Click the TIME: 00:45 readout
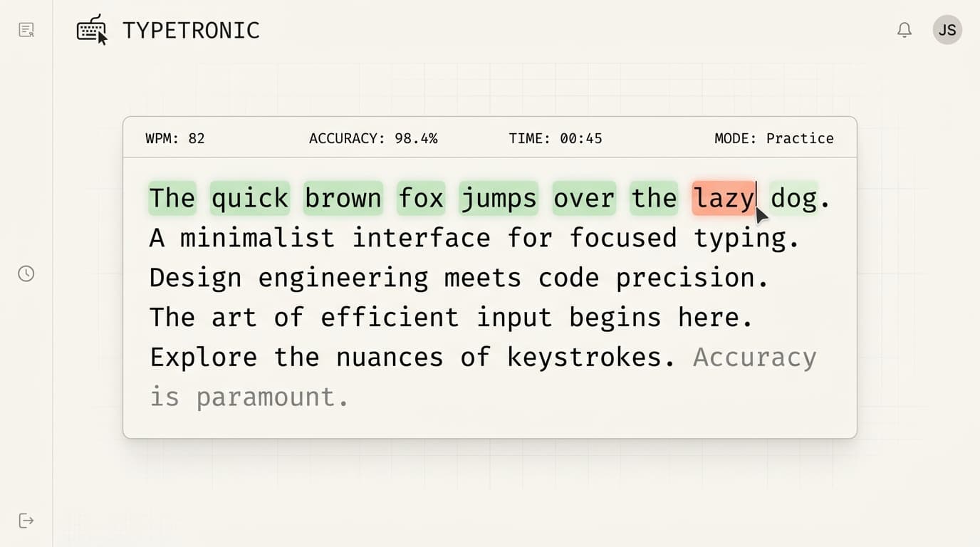Screen dimensions: 980x547 pos(556,138)
